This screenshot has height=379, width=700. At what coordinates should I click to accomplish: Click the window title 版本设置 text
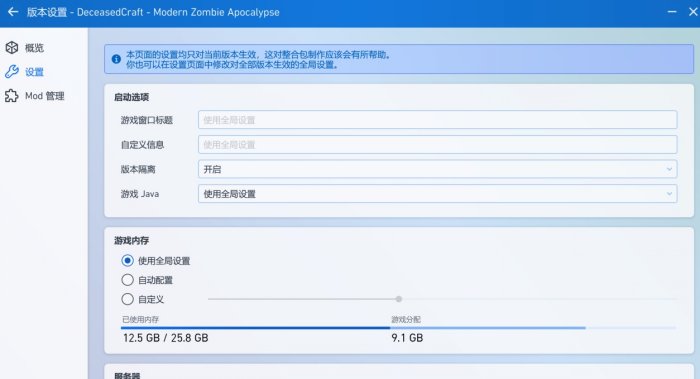(46, 12)
